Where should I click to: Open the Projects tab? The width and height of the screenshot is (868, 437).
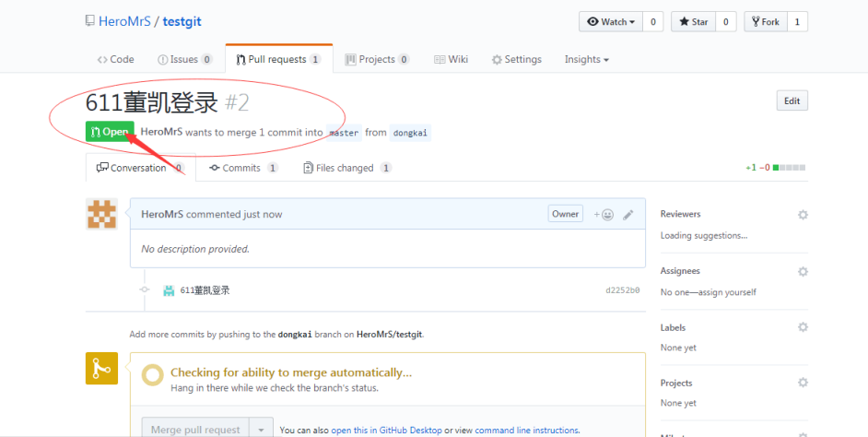[x=377, y=59]
